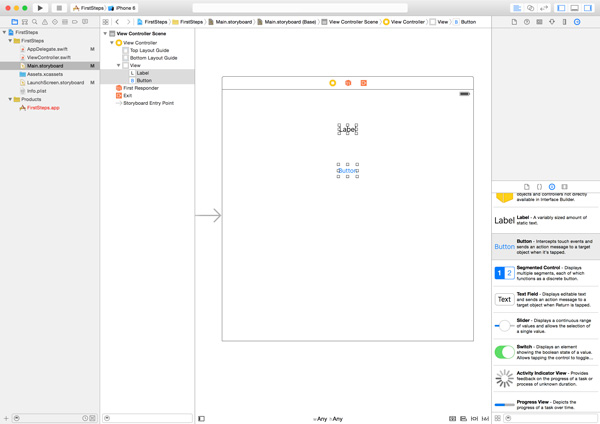Select Storyboard Entry Point in outline
The width and height of the screenshot is (600, 424).
coord(148,103)
